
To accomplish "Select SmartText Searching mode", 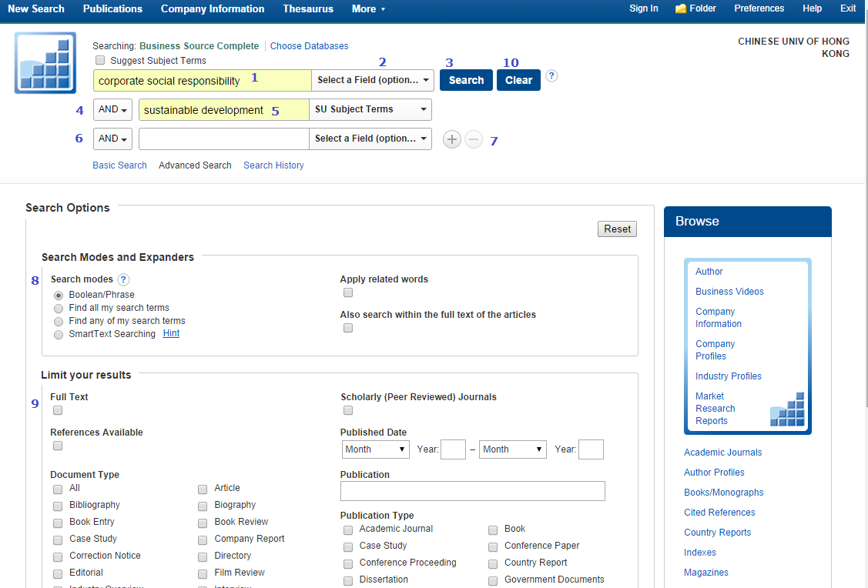I will coord(59,334).
